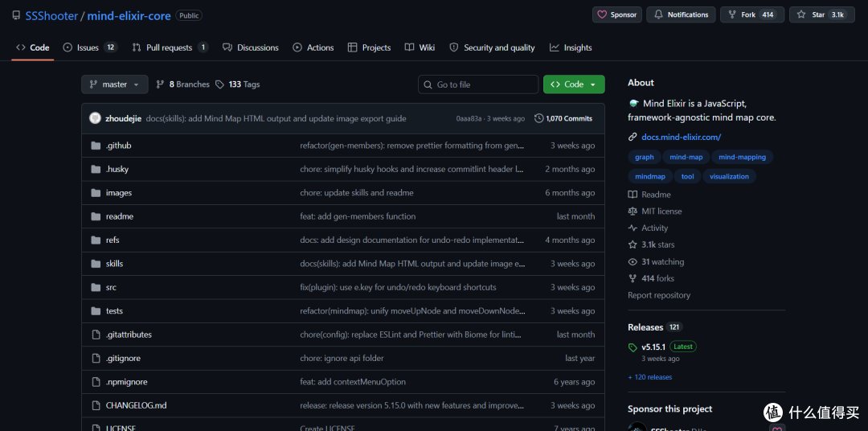Select the visualization topic tag

[x=729, y=177]
